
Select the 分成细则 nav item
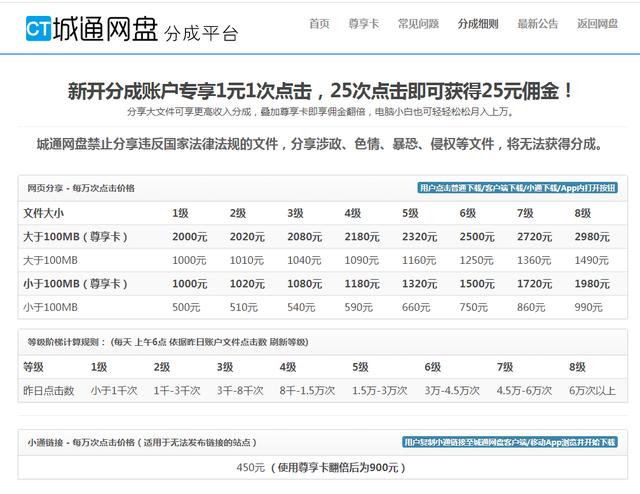(478, 24)
